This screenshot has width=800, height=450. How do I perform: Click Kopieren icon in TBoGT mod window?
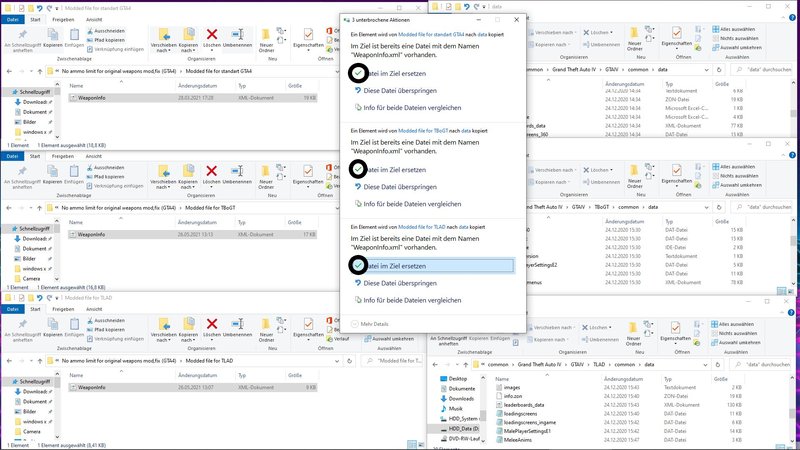click(53, 172)
